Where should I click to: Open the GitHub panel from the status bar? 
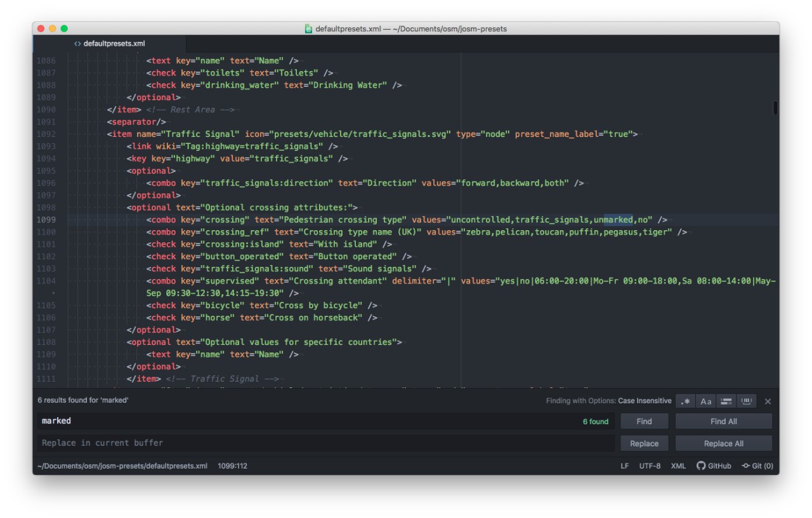(x=714, y=466)
